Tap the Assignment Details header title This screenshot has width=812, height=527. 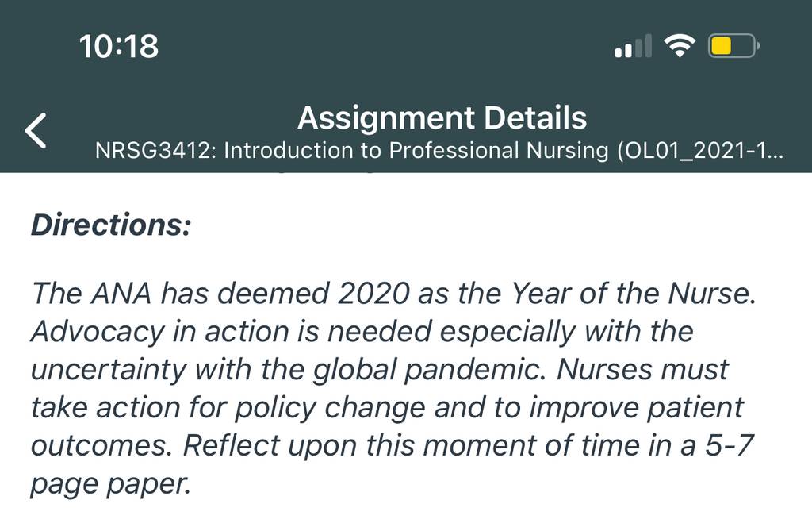click(442, 117)
